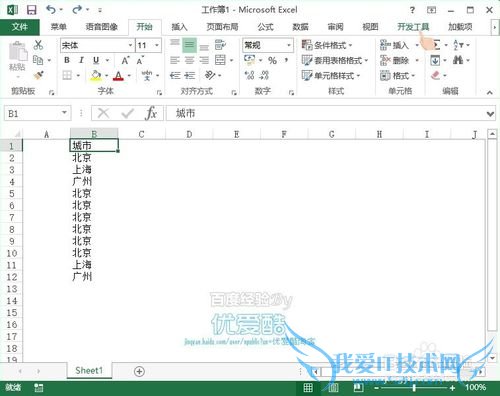Increase font size with large A
500x396 pixels.
[125, 60]
